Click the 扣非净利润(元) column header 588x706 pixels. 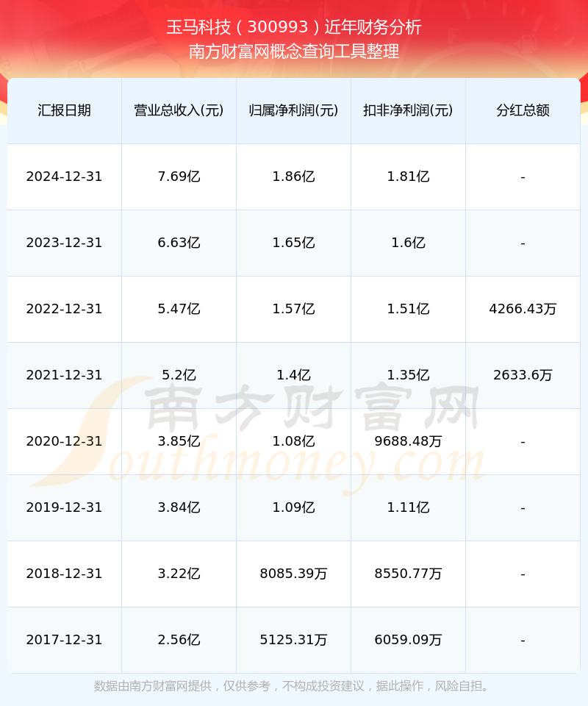[408, 110]
